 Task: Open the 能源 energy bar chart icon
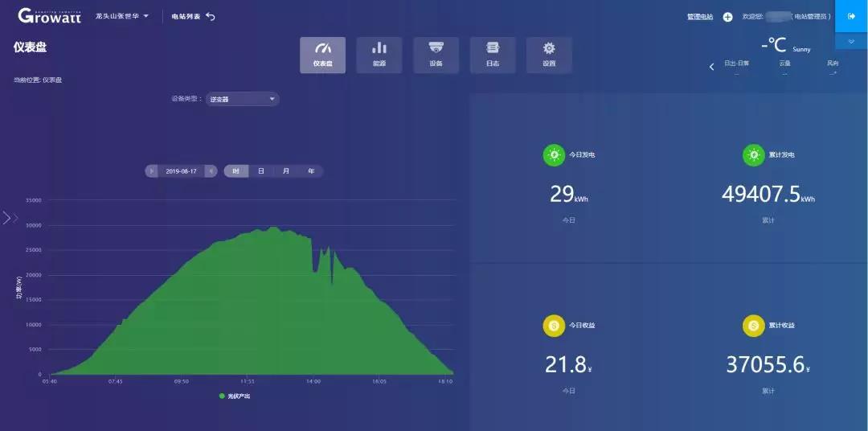pos(379,55)
